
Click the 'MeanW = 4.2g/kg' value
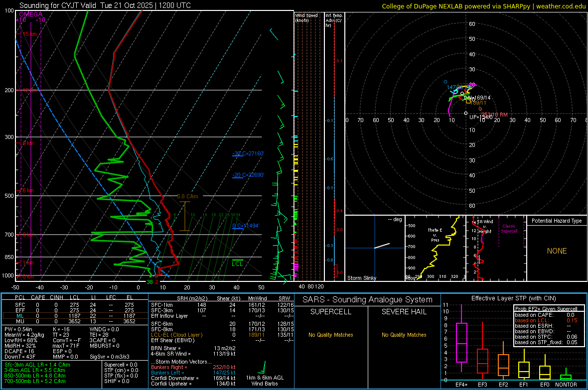click(24, 335)
